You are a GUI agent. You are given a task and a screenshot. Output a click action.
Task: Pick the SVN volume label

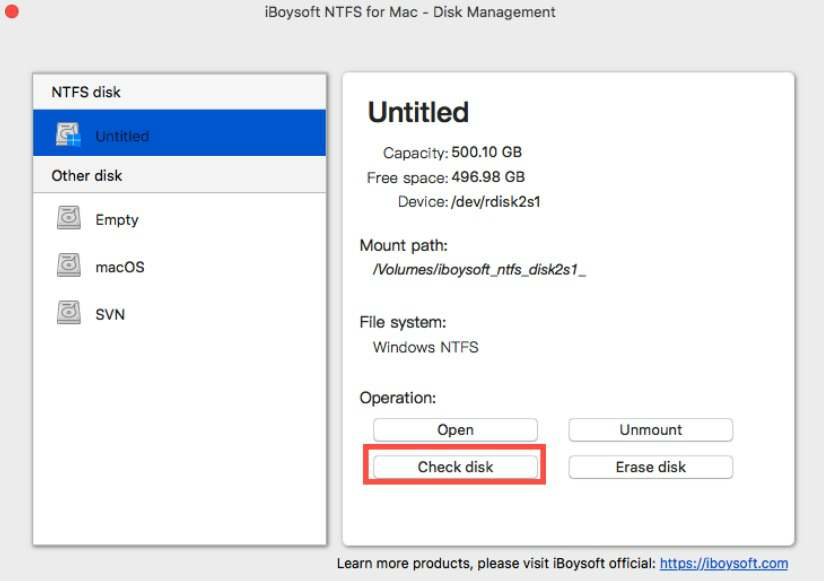click(x=110, y=314)
